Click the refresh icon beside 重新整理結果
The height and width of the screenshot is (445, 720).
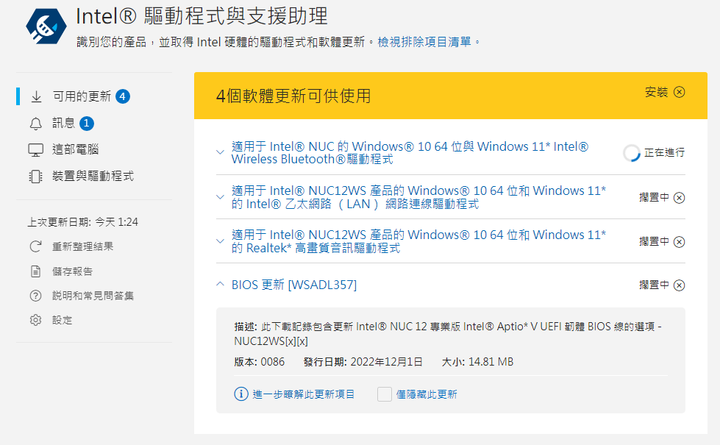pyautogui.click(x=36, y=247)
